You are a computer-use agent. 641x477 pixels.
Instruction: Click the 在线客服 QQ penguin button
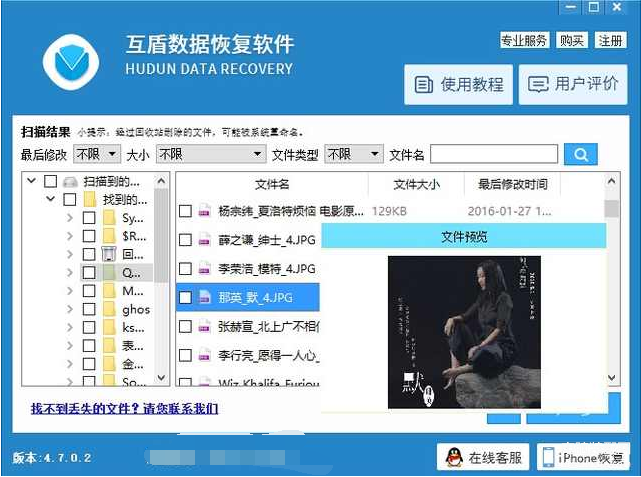click(x=483, y=457)
